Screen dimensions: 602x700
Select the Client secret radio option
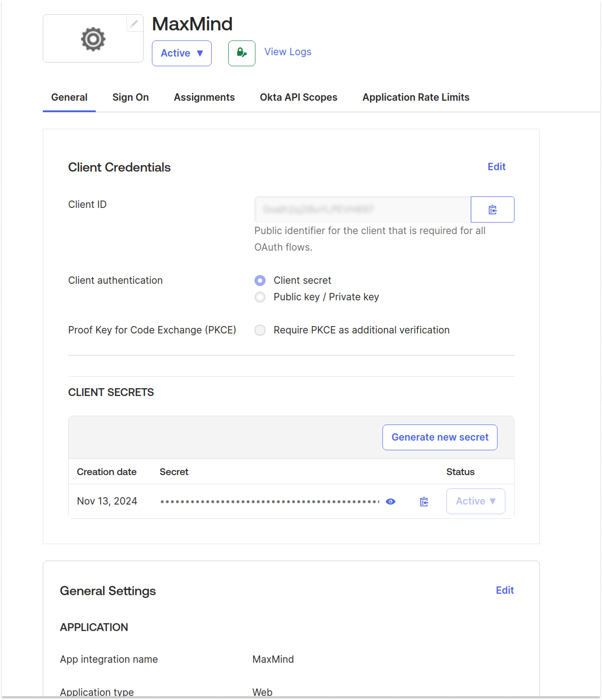(x=260, y=280)
